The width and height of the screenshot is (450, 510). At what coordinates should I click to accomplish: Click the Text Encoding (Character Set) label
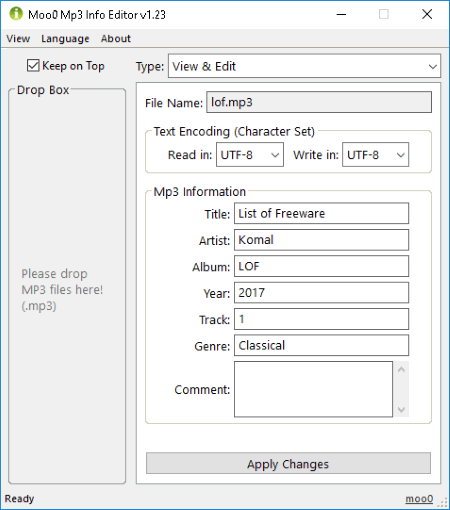[234, 131]
